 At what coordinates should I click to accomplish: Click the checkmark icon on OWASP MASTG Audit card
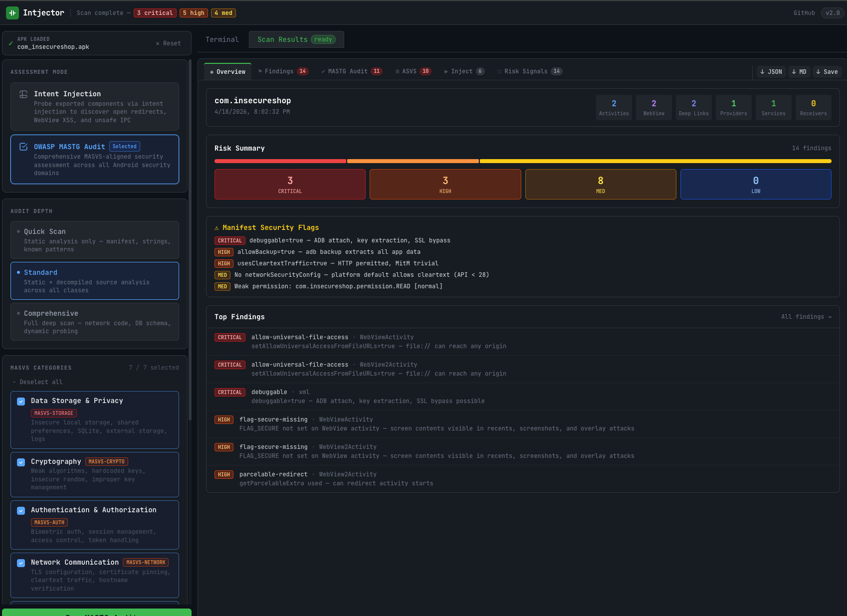23,146
